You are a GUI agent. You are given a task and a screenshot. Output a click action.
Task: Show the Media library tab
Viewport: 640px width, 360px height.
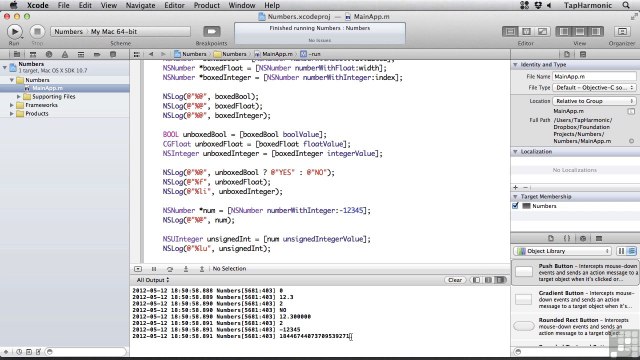pos(599,238)
